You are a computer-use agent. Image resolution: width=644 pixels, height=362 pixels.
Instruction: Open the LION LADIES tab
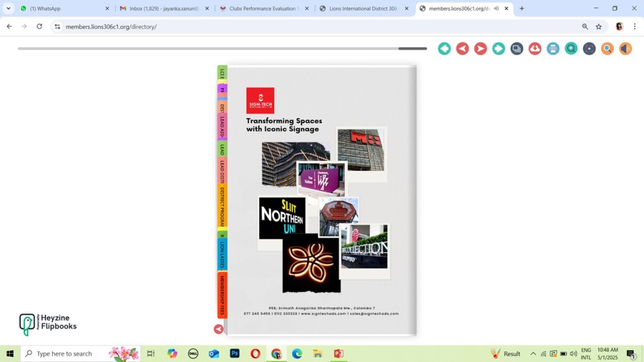222,255
